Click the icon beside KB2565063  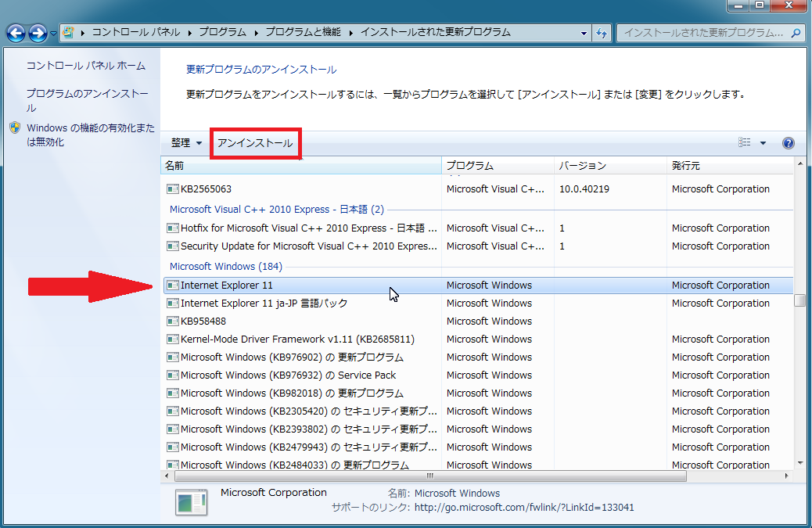click(x=172, y=189)
